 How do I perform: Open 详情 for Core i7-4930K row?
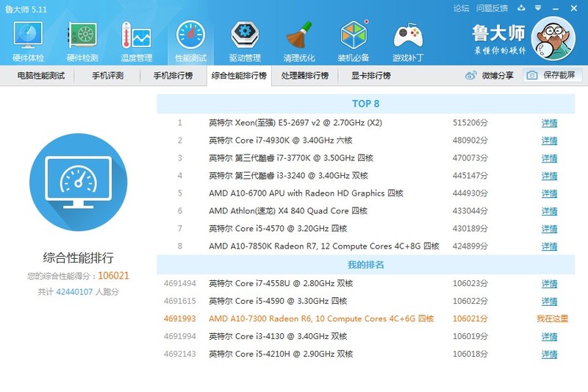(549, 140)
